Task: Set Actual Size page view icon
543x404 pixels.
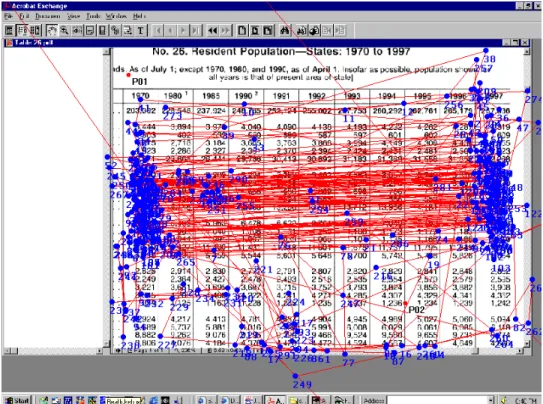Action: (242, 30)
